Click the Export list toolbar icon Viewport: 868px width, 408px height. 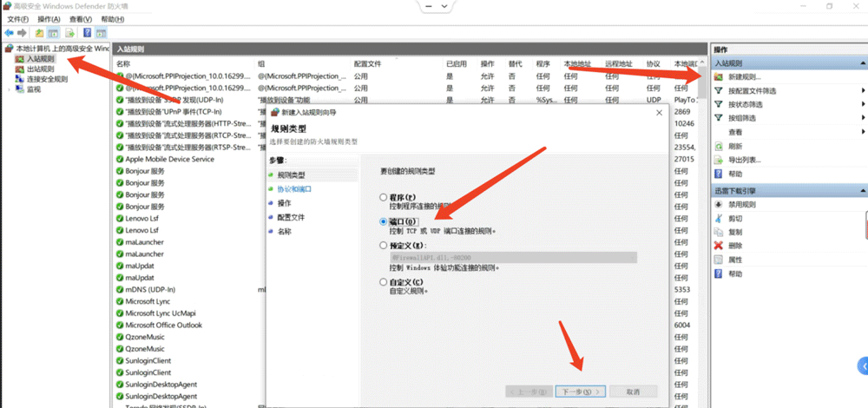coord(70,33)
